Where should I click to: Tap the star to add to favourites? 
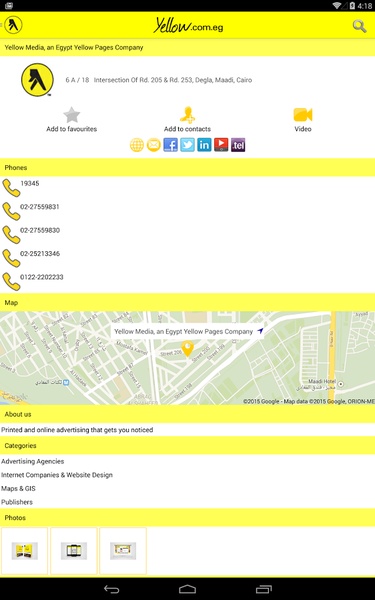coord(72,115)
